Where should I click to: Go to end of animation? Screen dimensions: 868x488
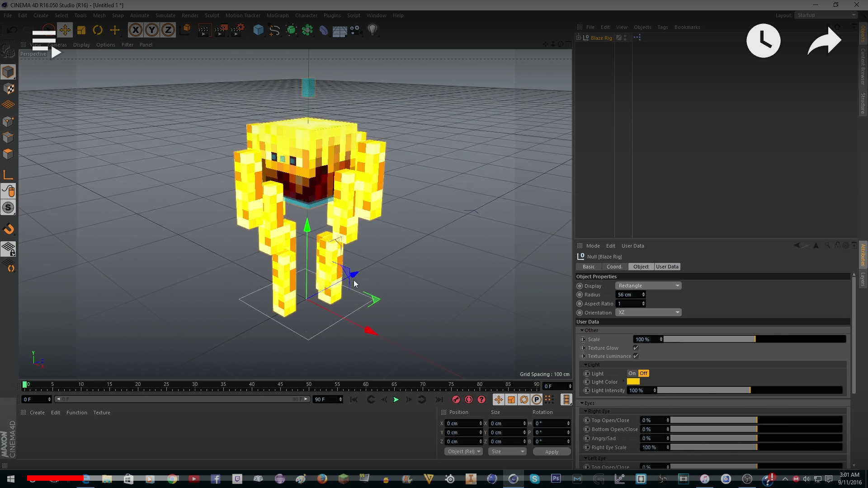(x=439, y=399)
